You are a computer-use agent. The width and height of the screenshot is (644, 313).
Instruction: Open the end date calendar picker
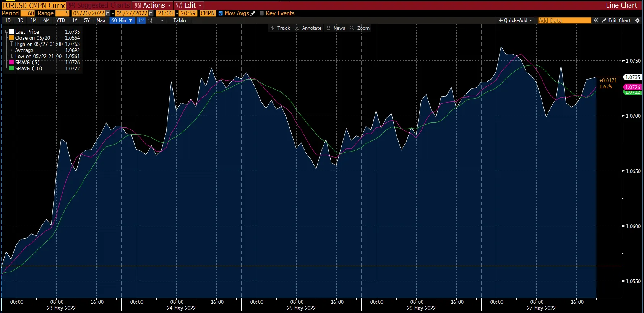pos(151,13)
